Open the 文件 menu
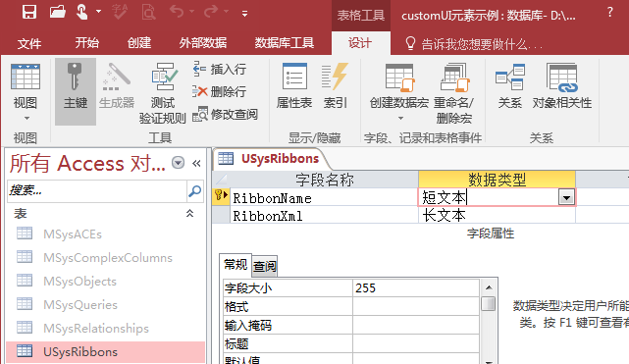 (29, 43)
